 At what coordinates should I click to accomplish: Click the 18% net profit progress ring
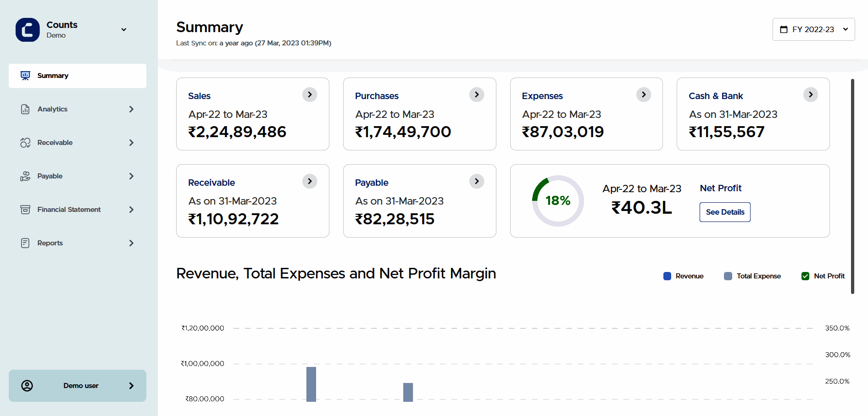click(558, 201)
